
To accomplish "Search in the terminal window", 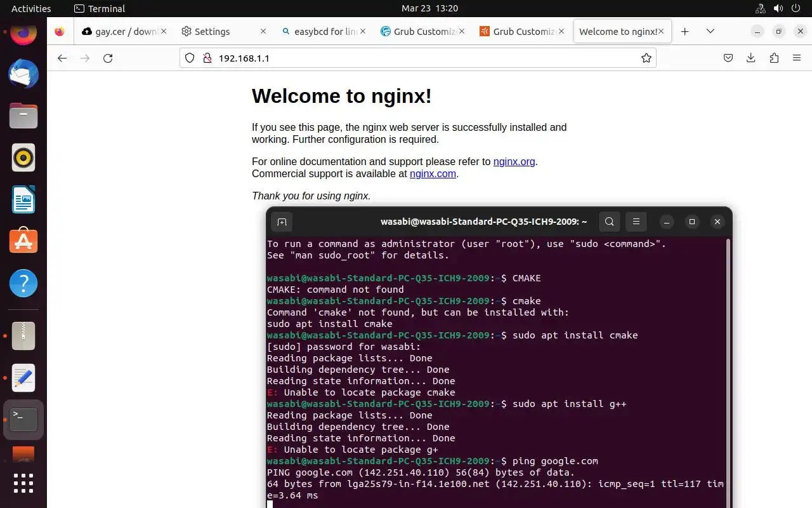I will [x=610, y=222].
